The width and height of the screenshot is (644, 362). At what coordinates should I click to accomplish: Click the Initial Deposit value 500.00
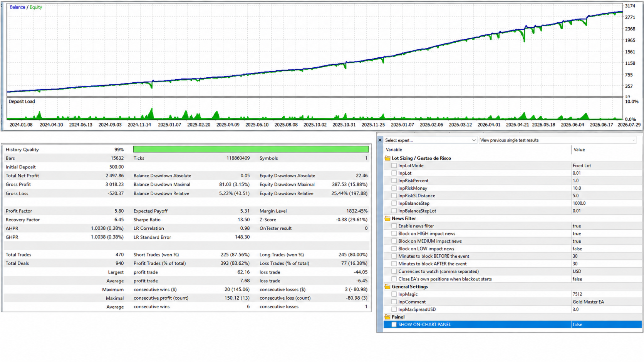point(116,167)
